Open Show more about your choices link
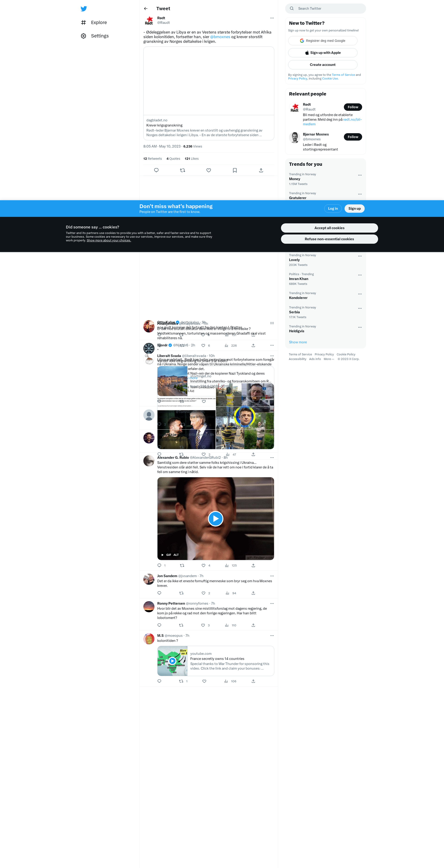Viewport: 444px width, 868px height. [109, 241]
